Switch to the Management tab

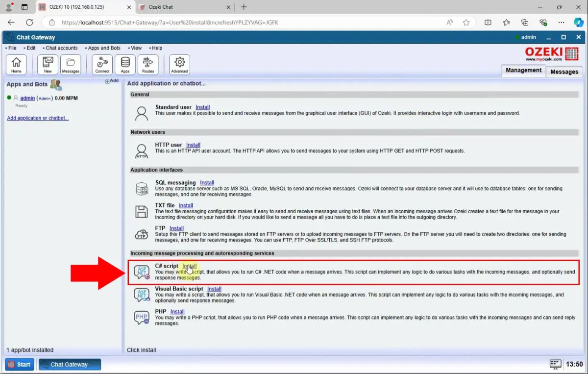[523, 71]
